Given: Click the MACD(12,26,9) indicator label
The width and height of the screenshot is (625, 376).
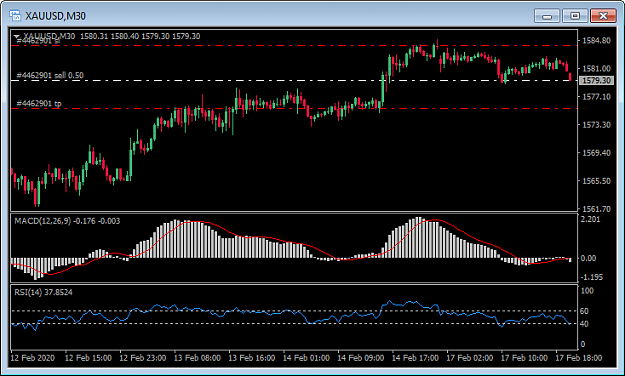Looking at the screenshot, I should pyautogui.click(x=67, y=221).
